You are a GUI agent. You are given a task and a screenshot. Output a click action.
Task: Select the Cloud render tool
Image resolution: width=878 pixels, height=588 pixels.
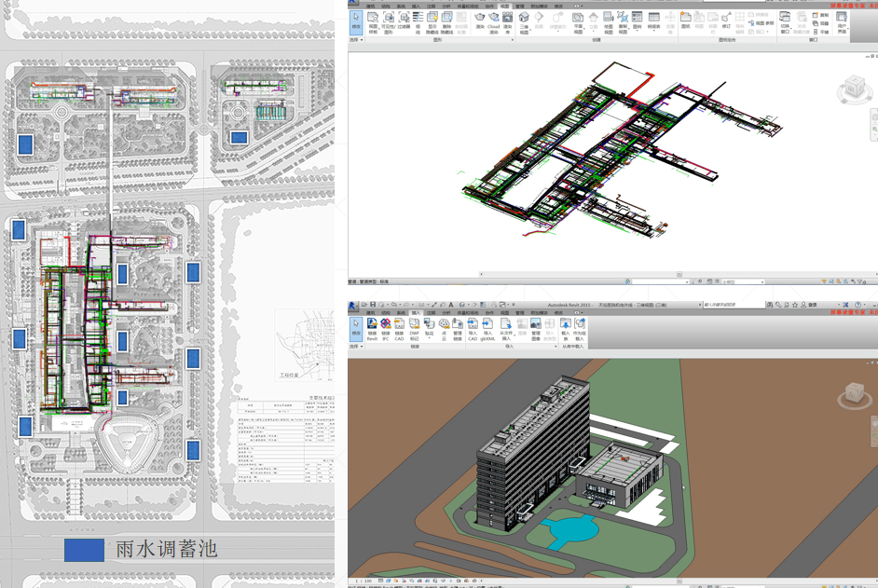(x=494, y=20)
